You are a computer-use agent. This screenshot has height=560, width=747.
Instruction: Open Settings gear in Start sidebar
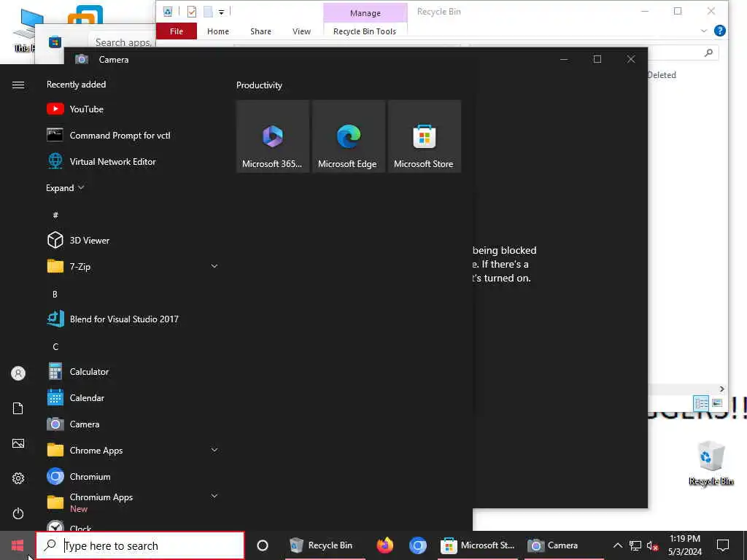pos(18,478)
